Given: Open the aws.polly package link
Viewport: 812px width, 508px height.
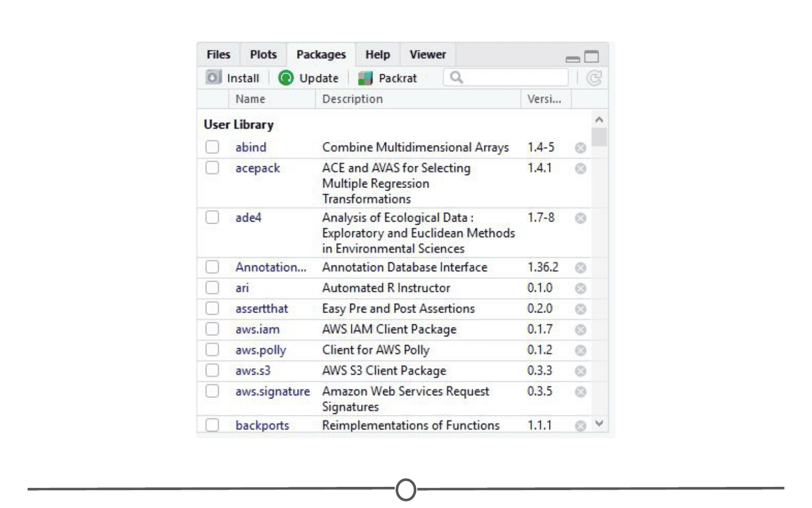Looking at the screenshot, I should pos(260,350).
